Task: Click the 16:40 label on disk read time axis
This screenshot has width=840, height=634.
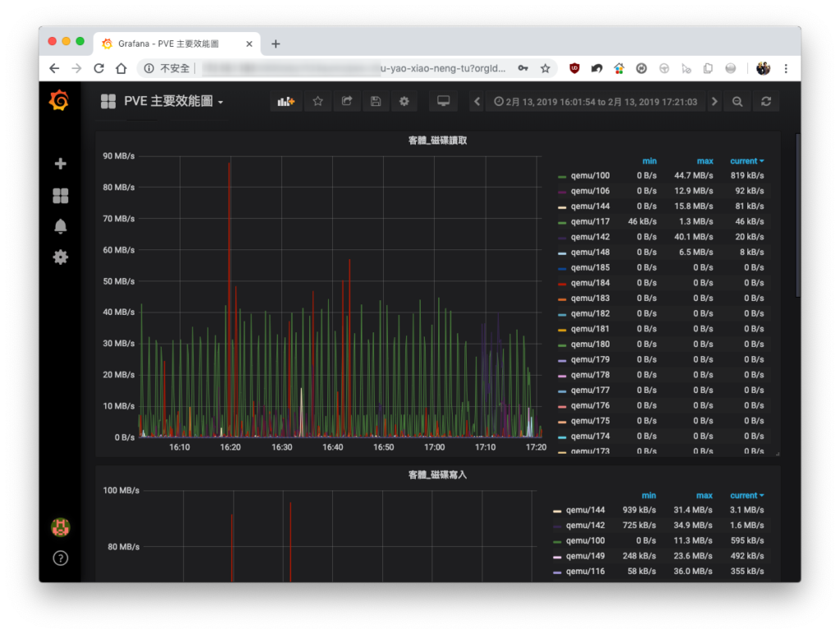Action: [333, 447]
